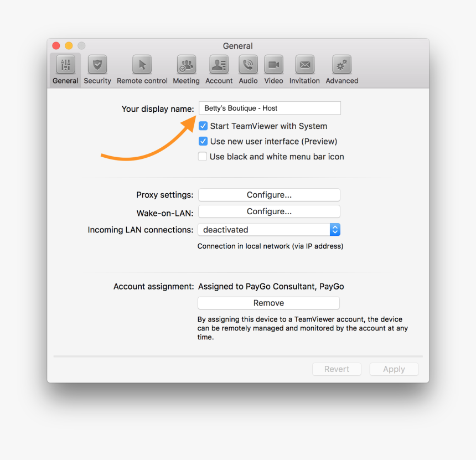Screen dimensions: 476x460
Task: Open the Advanced gears icon
Action: [x=342, y=65]
